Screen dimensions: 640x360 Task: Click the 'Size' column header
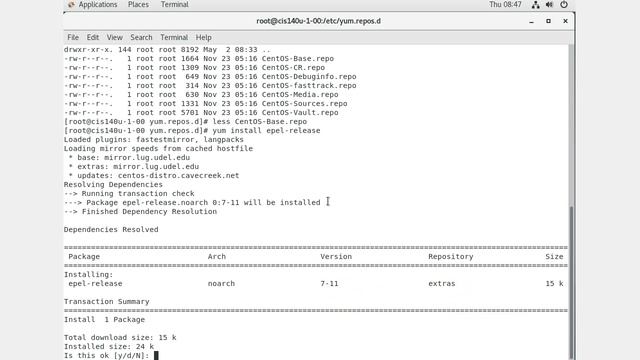[x=554, y=256]
